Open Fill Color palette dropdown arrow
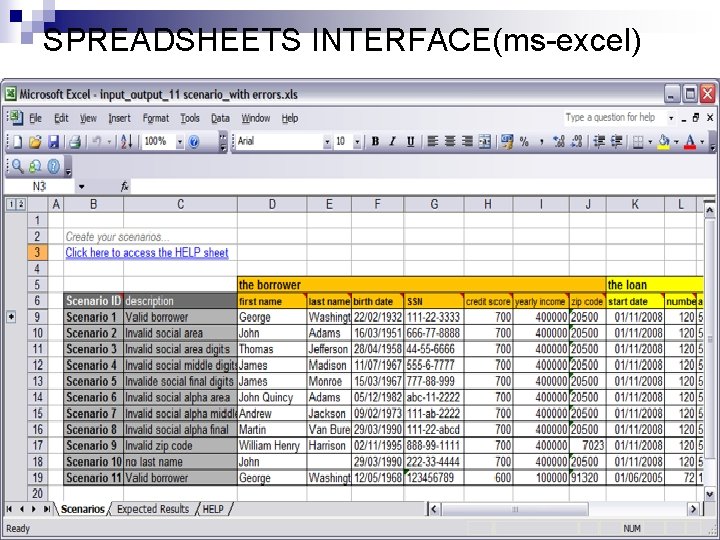This screenshot has width=720, height=540. point(676,142)
